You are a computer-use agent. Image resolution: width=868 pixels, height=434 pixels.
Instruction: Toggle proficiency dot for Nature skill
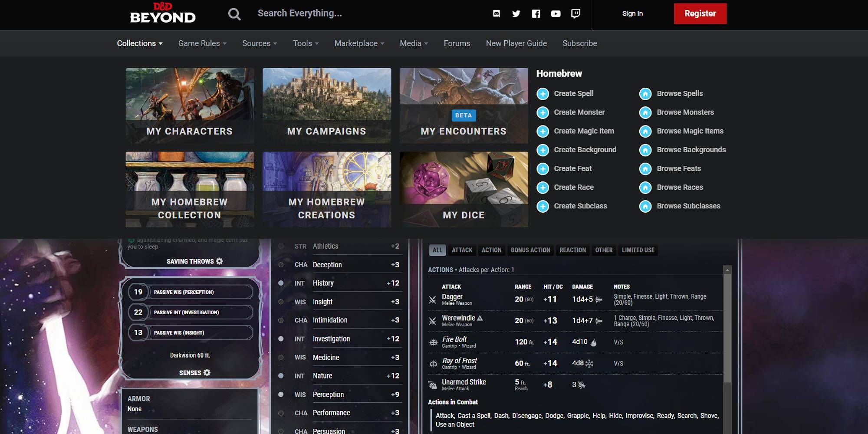(281, 376)
